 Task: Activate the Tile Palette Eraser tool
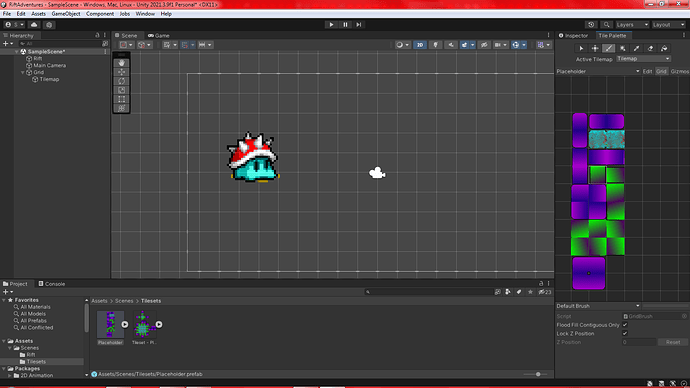[x=650, y=48]
